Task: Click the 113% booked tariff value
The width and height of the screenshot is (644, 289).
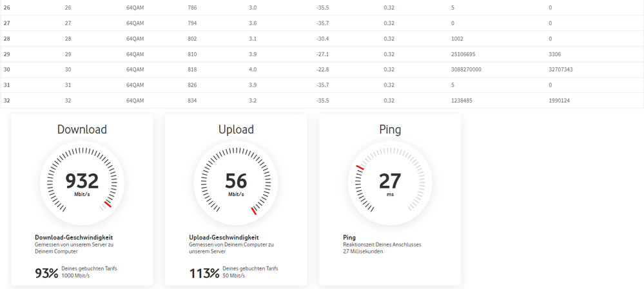Action: [x=204, y=273]
